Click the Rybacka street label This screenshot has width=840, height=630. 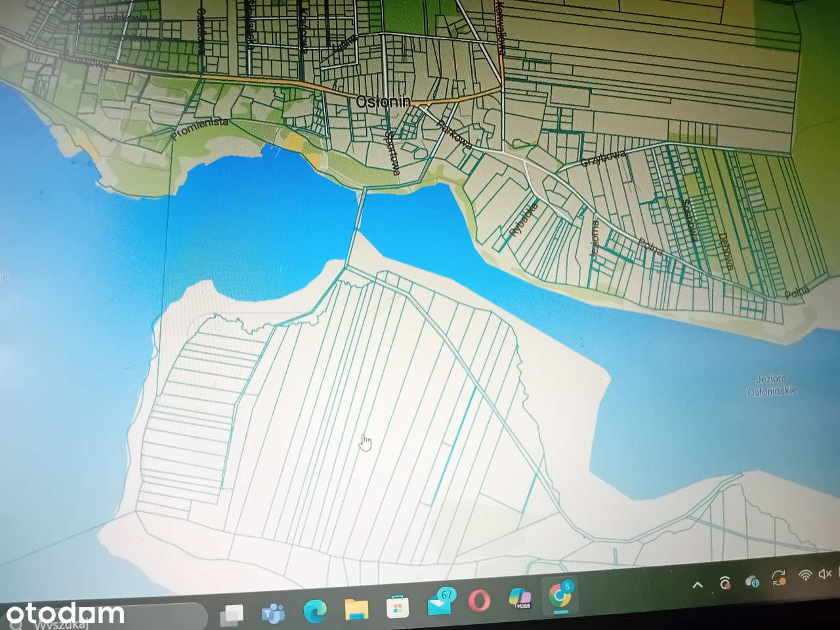523,220
